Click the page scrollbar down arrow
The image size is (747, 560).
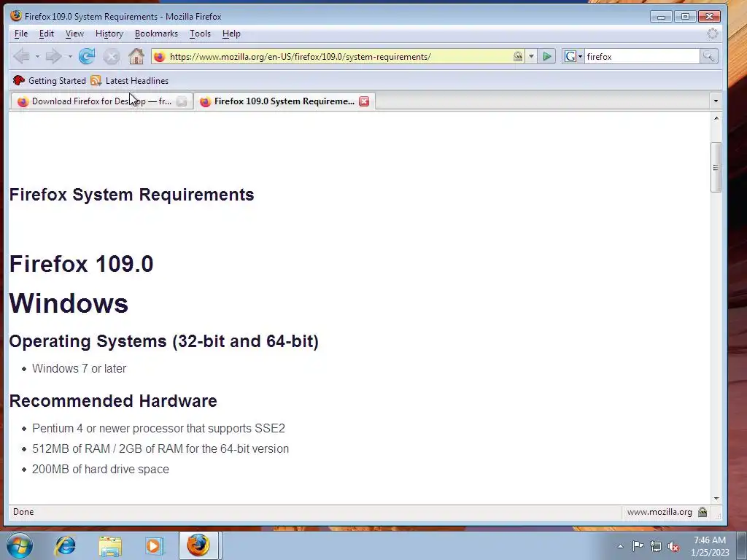716,499
